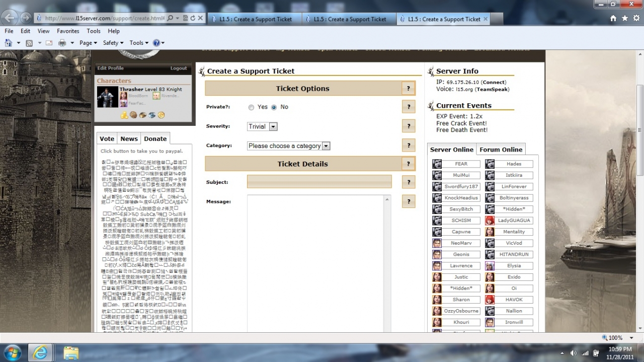The height and width of the screenshot is (362, 644).
Task: Go back with the browser Back arrow
Action: click(x=10, y=18)
